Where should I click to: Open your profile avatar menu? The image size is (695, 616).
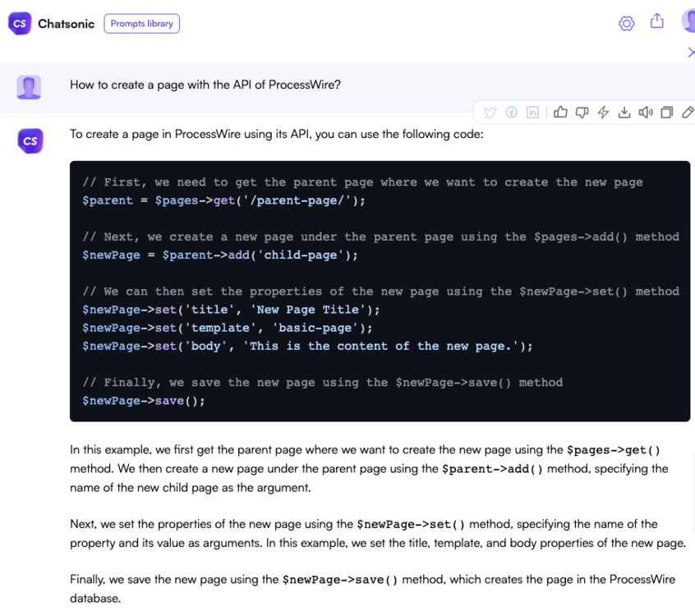click(x=688, y=21)
